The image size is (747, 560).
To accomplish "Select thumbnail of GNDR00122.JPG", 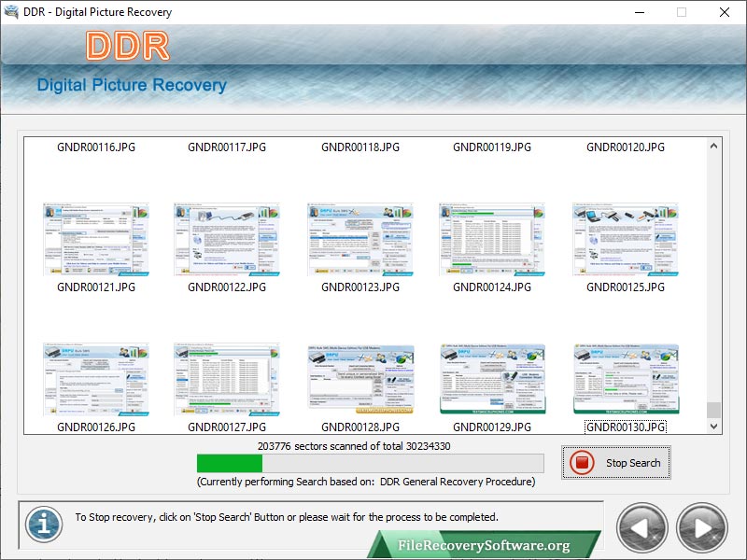I will 227,238.
